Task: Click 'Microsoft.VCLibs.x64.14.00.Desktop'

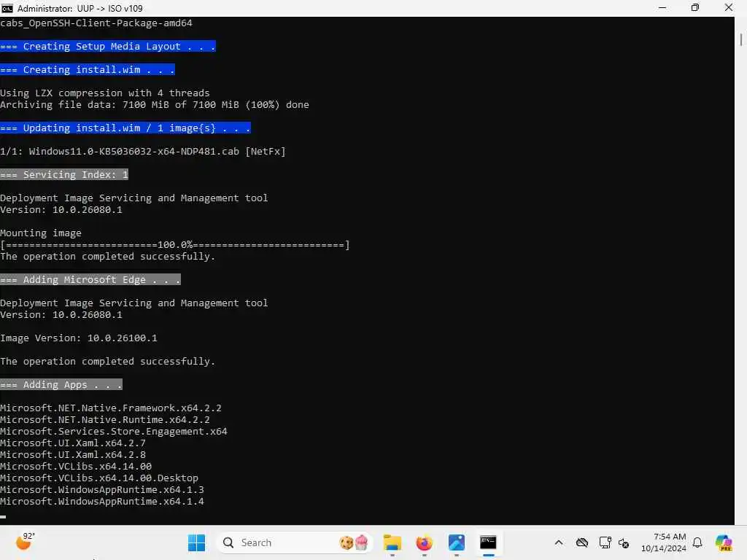Action: point(99,478)
